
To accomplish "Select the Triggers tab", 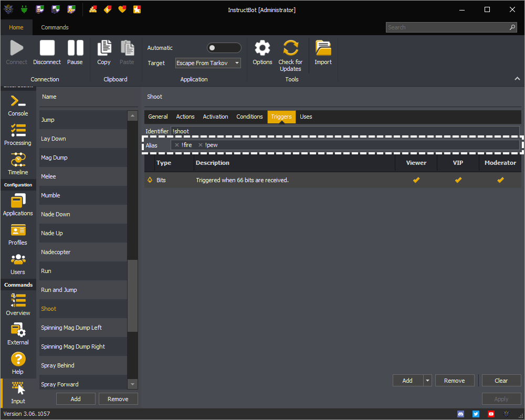I will (x=281, y=117).
